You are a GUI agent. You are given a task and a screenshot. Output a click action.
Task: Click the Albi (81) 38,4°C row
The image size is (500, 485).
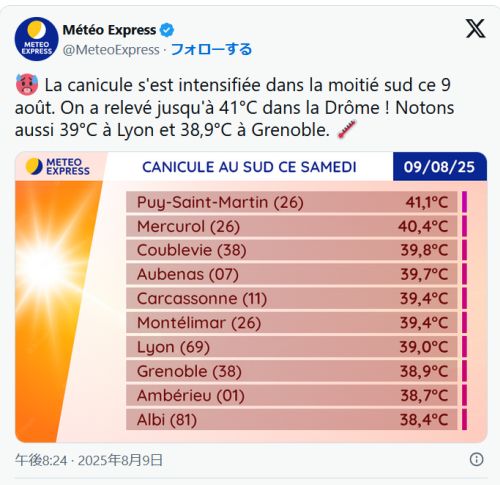(292, 419)
